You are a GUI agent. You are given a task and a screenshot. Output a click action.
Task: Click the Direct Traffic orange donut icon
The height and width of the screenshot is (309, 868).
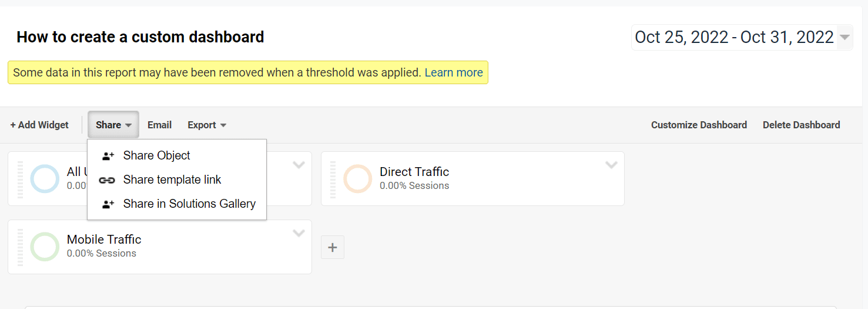358,179
